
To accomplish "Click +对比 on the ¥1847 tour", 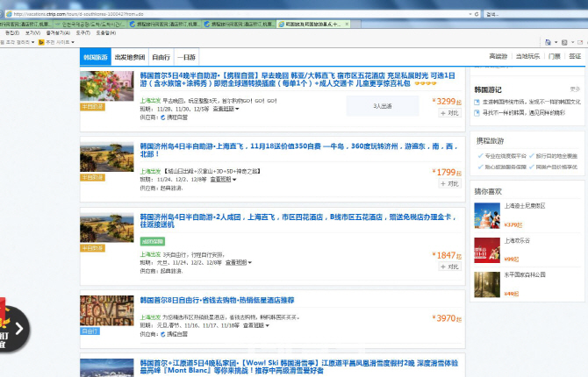I will [449, 267].
